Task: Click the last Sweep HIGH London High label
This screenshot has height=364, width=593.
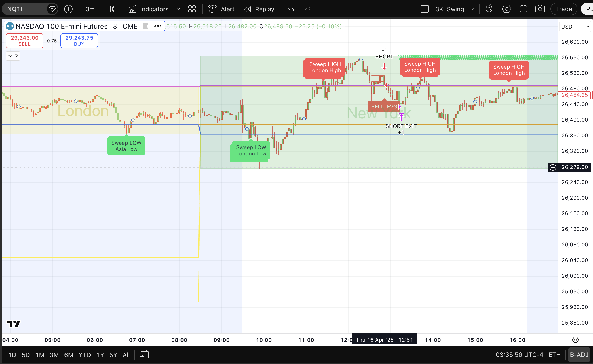Action: [509, 70]
